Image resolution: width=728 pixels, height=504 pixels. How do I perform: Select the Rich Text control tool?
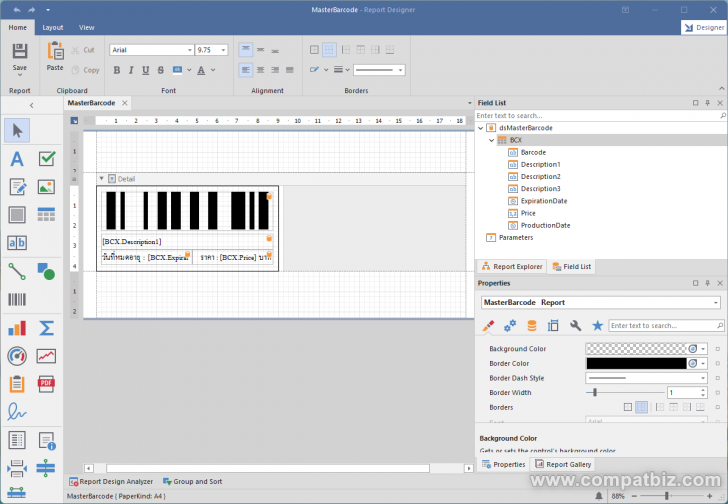coord(17,187)
